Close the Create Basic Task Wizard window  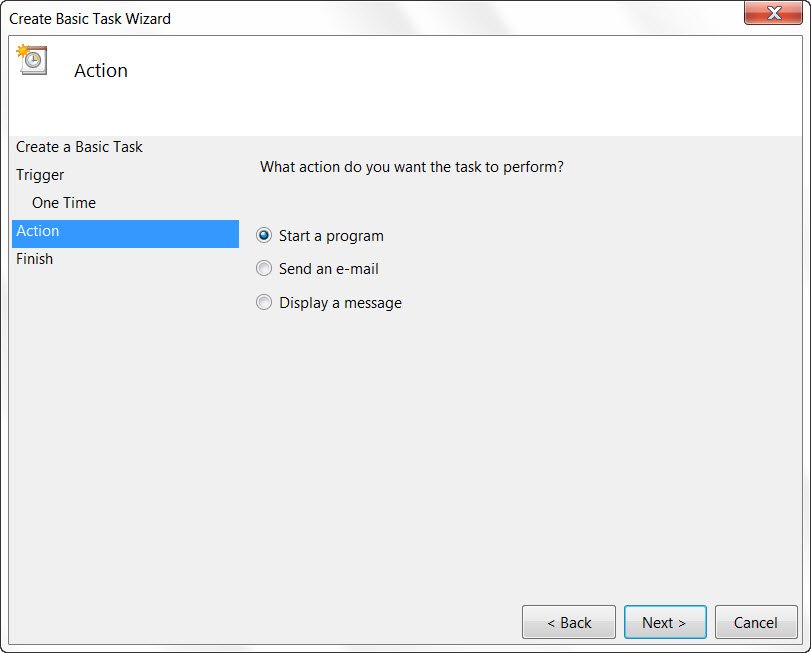click(771, 14)
